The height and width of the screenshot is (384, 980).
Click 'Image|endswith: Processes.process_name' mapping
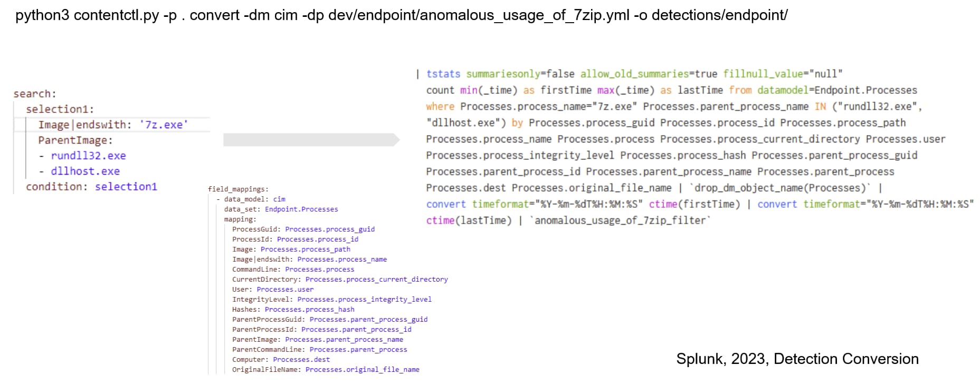pyautogui.click(x=310, y=260)
